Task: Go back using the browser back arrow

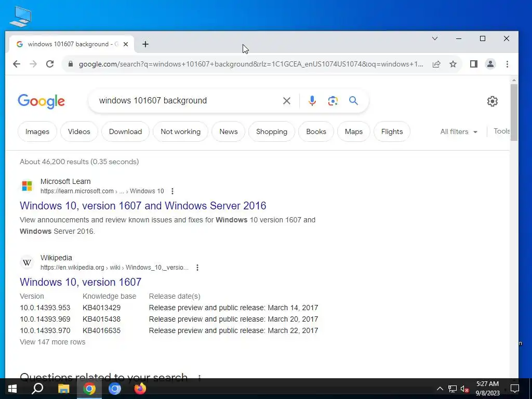Action: click(16, 64)
